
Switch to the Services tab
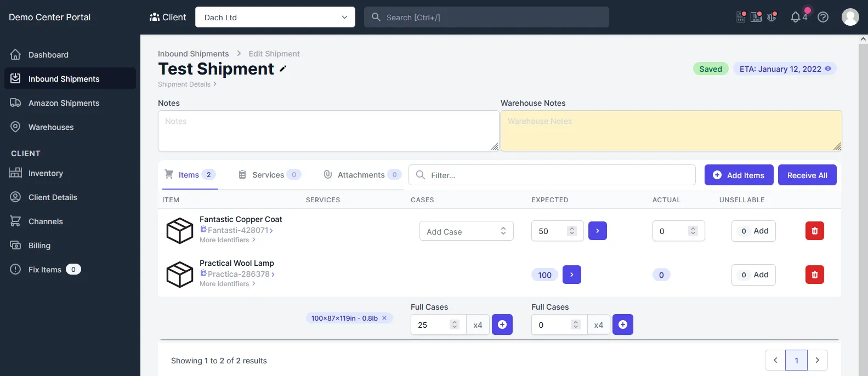coord(270,175)
